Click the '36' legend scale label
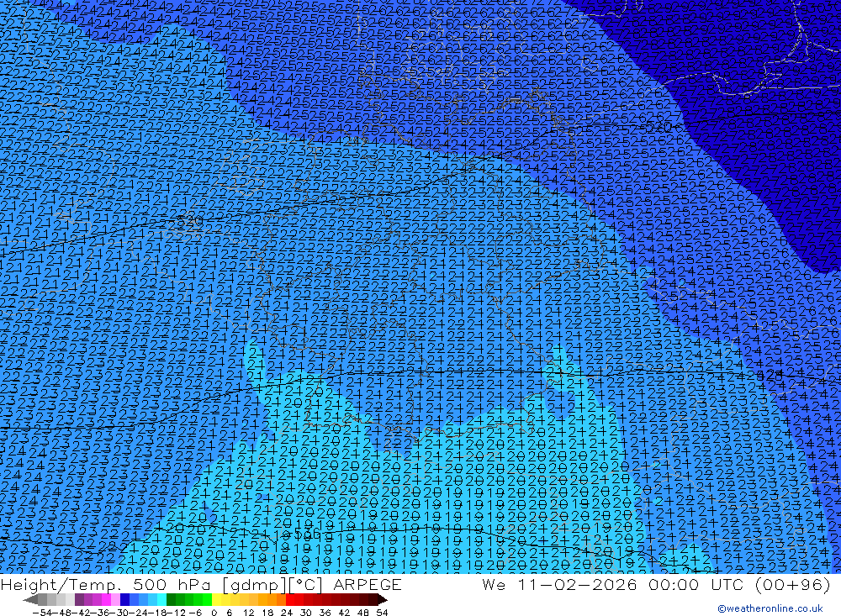This screenshot has width=841, height=616. click(x=325, y=613)
